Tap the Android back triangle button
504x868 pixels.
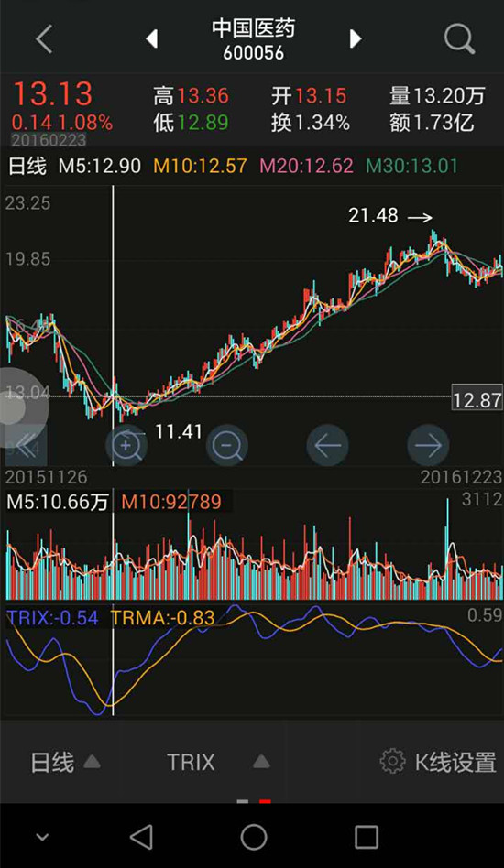(141, 837)
